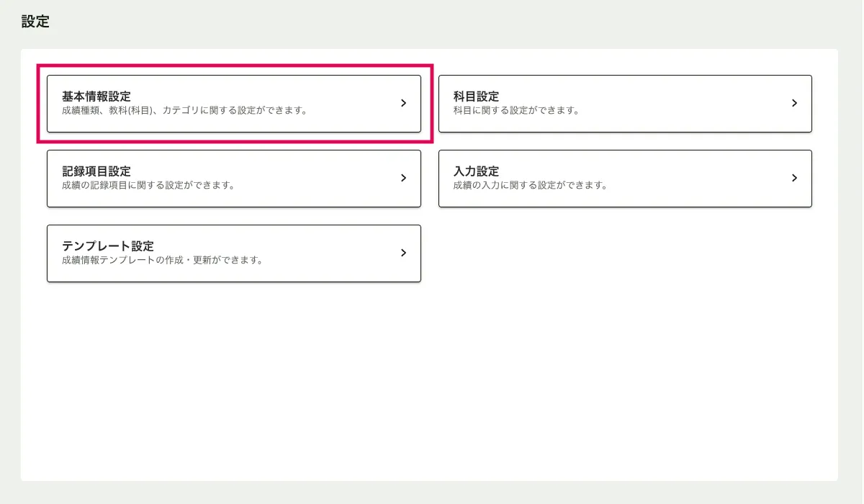Viewport: 864px width, 504px height.
Task: Click the chevron arrow on 入力設定 card
Action: coord(794,178)
